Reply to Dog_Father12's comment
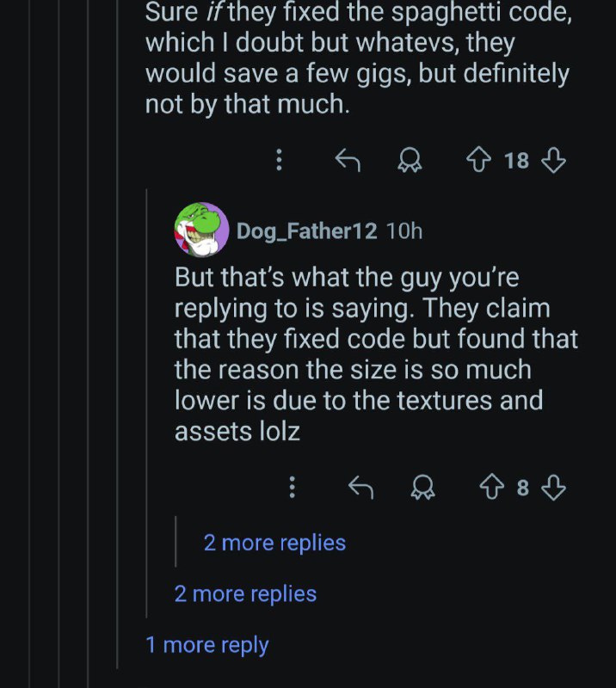This screenshot has width=616, height=688. click(361, 488)
